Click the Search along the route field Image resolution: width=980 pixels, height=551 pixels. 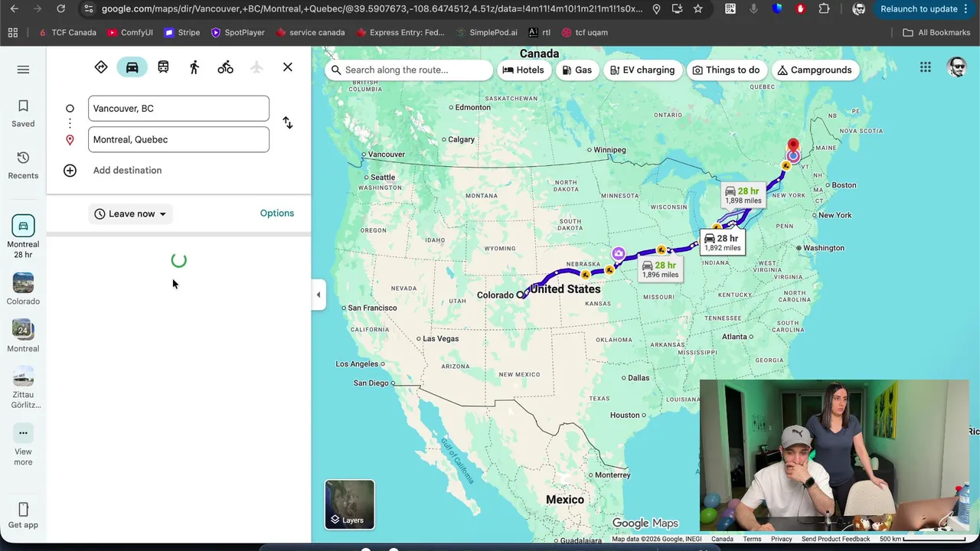coord(410,70)
